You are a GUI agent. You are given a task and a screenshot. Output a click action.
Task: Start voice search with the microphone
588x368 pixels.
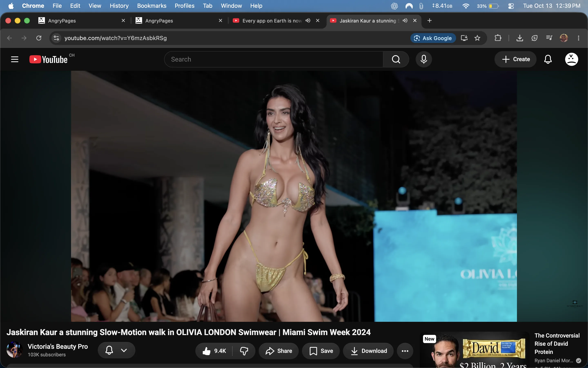tap(423, 59)
